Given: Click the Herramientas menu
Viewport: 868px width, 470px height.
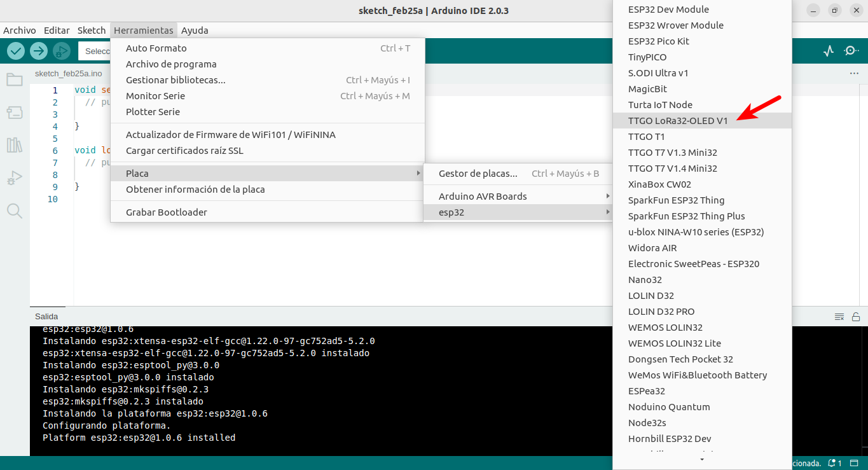Looking at the screenshot, I should click(x=144, y=31).
